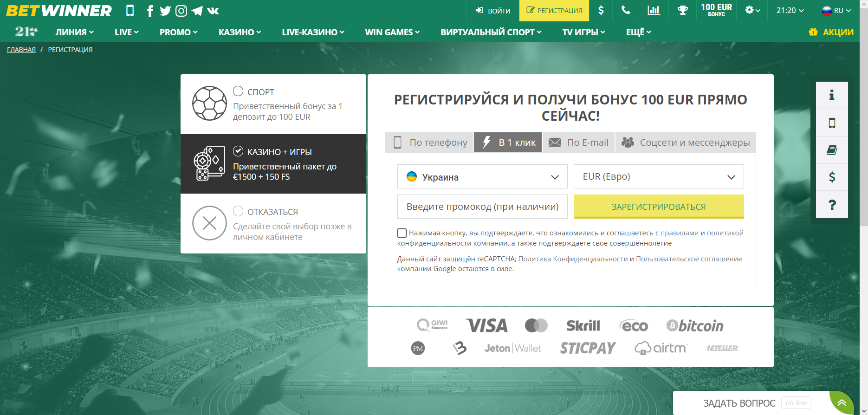Switch to По телефону tab
Screen dimensions: 868x415
429,143
